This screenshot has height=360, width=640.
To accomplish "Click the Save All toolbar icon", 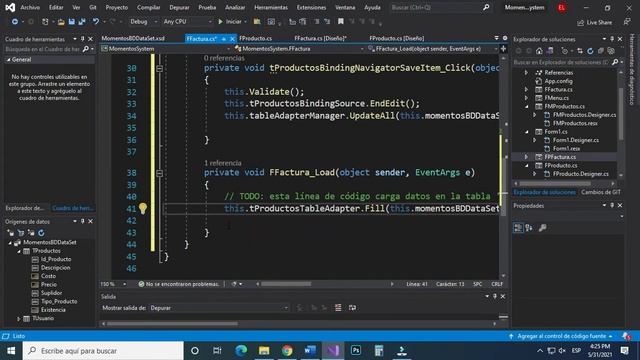I will tap(82, 22).
